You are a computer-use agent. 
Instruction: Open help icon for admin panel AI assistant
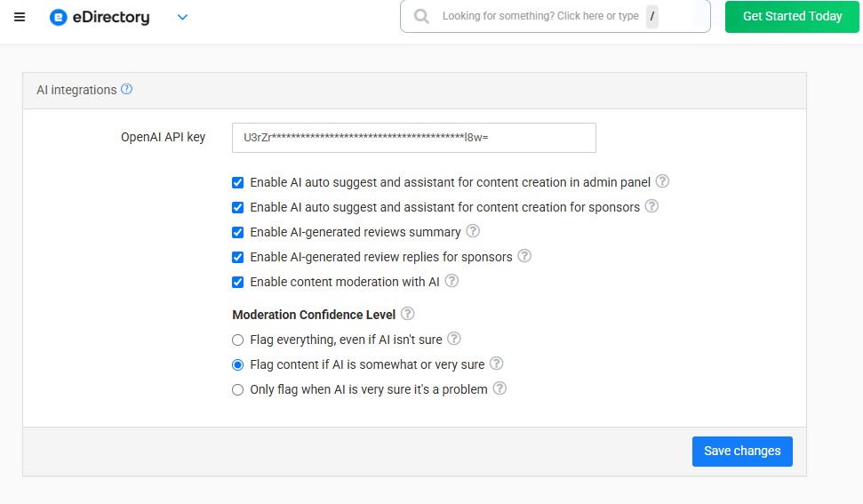tap(662, 181)
